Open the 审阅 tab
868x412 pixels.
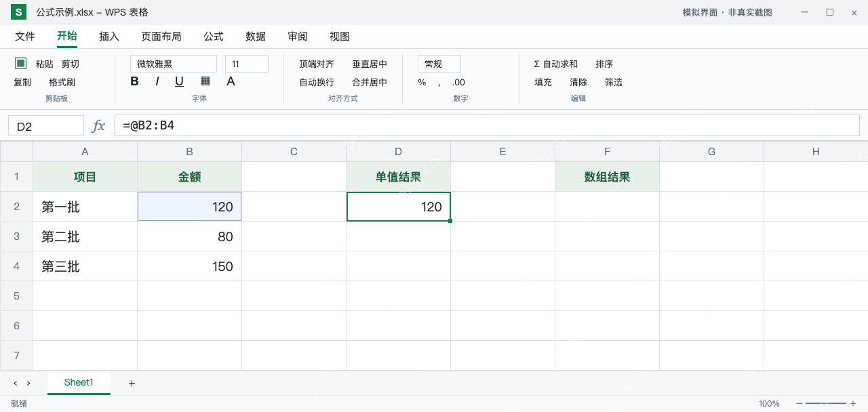(298, 37)
